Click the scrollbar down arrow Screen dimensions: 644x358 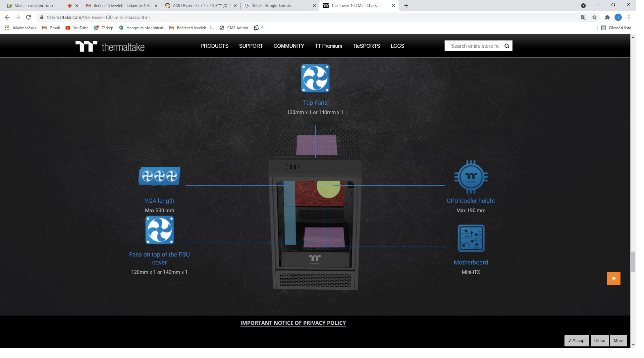click(633, 345)
